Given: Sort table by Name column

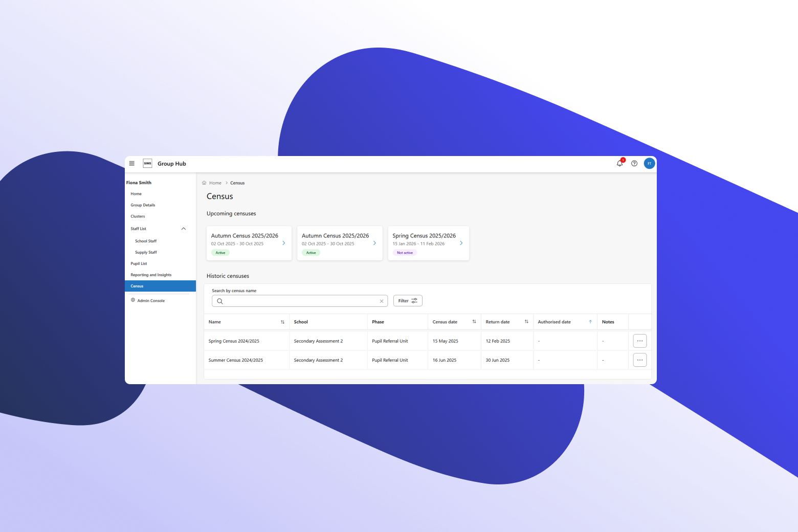Looking at the screenshot, I should click(x=282, y=322).
